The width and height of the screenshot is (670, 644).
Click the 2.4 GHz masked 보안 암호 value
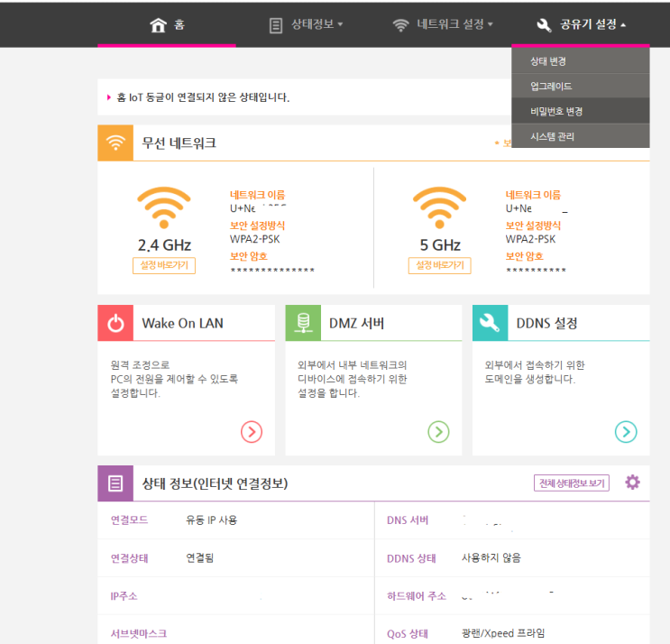(272, 270)
